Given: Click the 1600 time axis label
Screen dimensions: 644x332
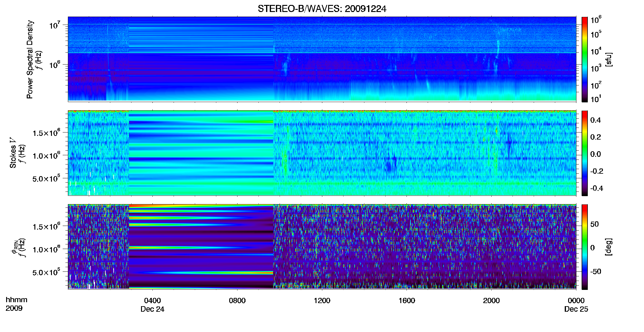Looking at the screenshot, I should tap(407, 301).
